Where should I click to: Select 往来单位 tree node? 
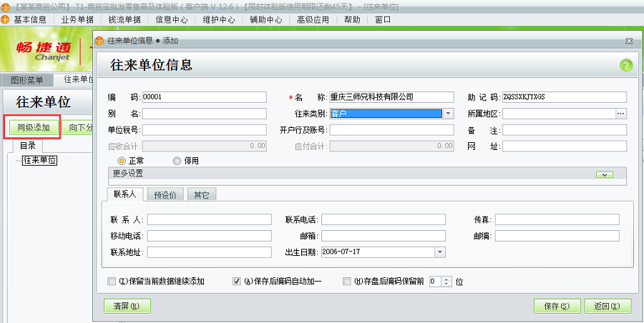pos(39,161)
